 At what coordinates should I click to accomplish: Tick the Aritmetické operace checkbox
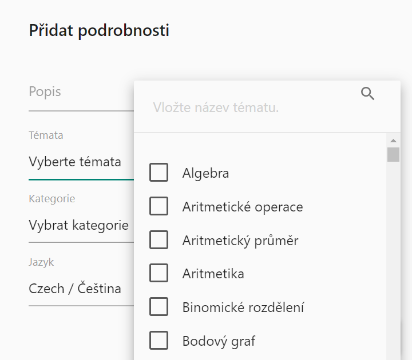click(x=158, y=206)
